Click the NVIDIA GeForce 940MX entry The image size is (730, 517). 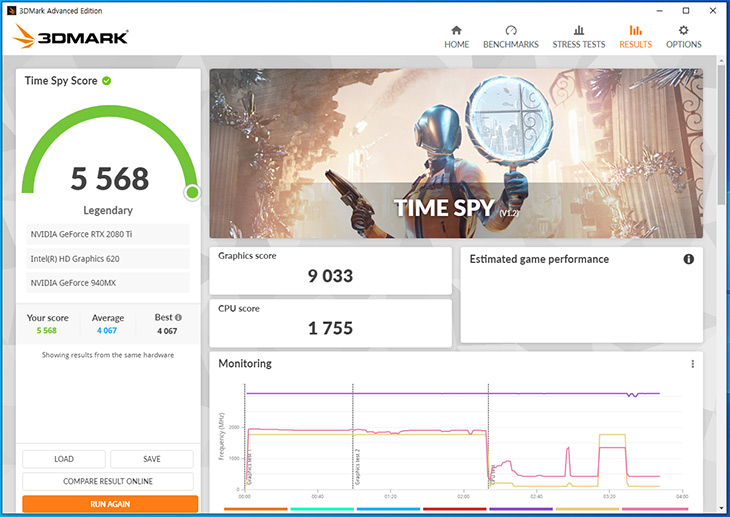108,283
